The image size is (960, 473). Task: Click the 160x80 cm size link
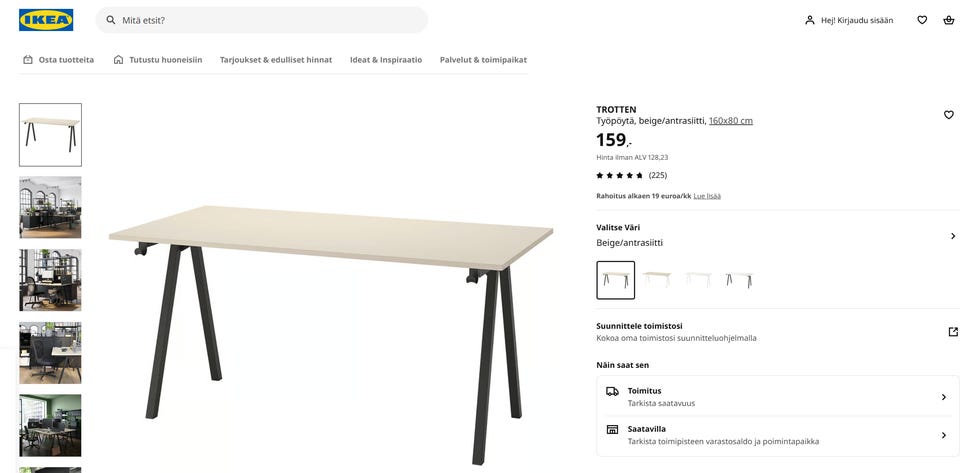coord(731,121)
